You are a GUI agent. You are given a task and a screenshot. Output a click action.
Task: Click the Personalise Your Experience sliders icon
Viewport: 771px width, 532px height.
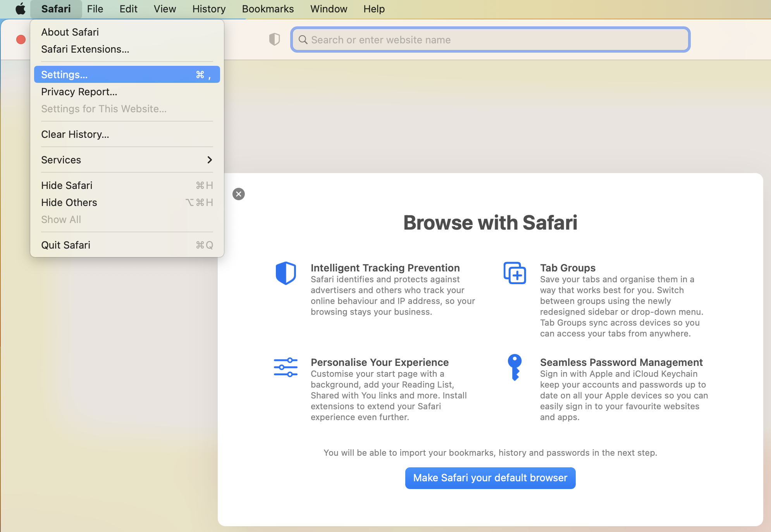pyautogui.click(x=286, y=367)
